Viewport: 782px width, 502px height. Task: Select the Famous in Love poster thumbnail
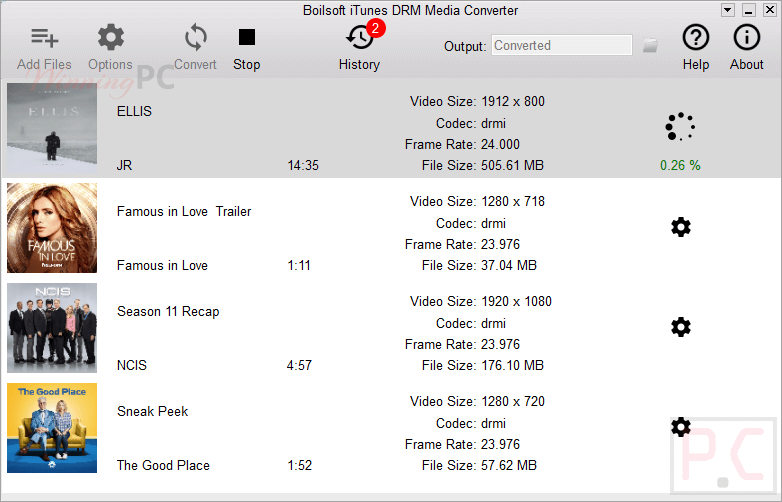point(52,228)
